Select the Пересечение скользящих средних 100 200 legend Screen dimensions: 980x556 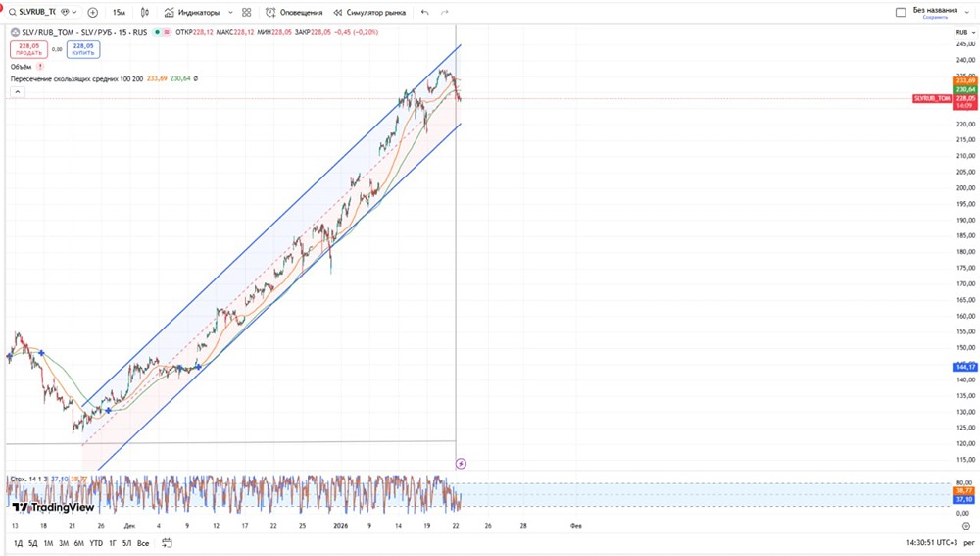coord(76,78)
